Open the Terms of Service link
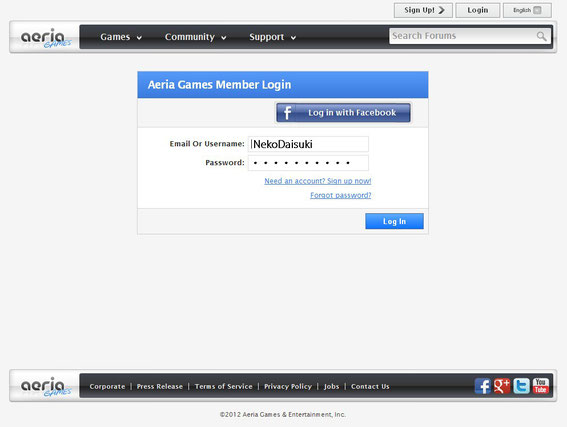The height and width of the screenshot is (427, 567). (223, 387)
